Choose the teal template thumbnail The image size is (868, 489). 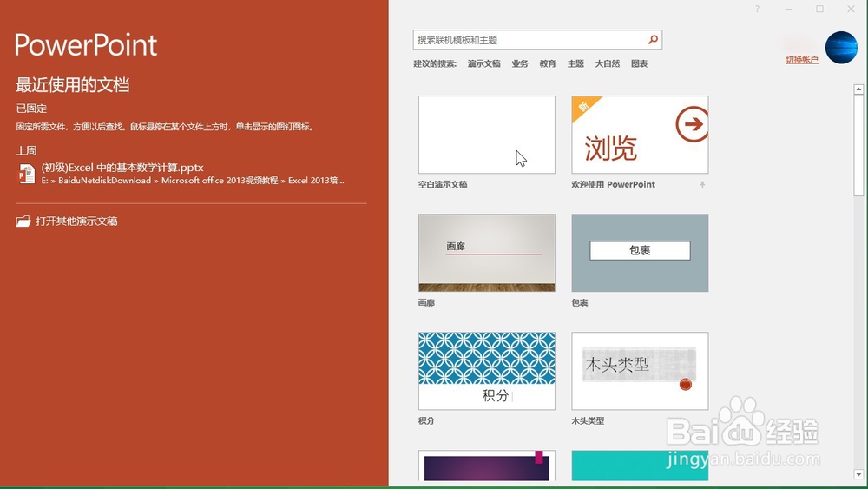tap(640, 466)
